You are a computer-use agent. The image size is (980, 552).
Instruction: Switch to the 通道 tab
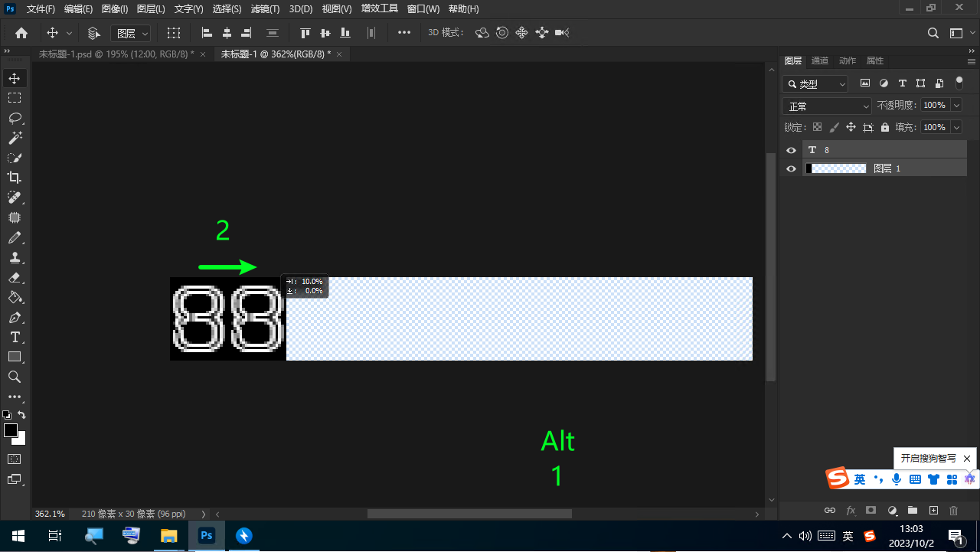point(819,60)
